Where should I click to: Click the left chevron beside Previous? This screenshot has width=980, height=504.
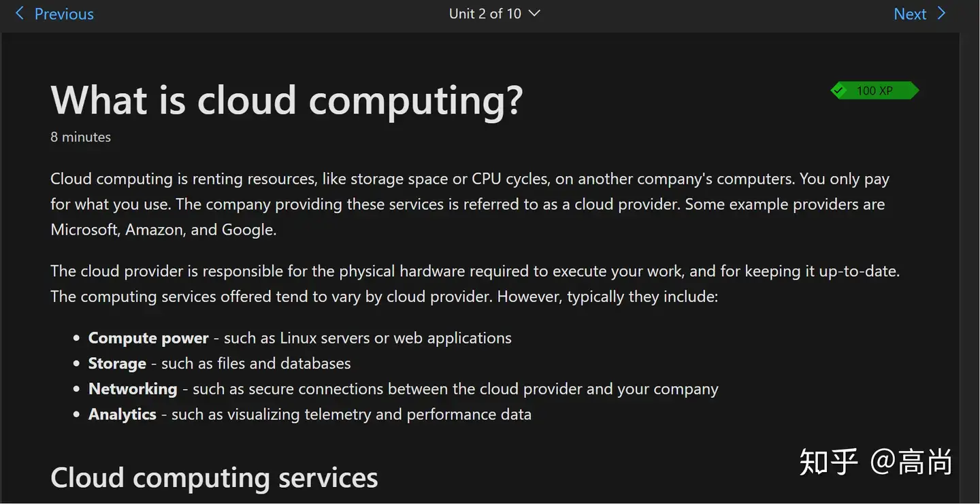19,14
